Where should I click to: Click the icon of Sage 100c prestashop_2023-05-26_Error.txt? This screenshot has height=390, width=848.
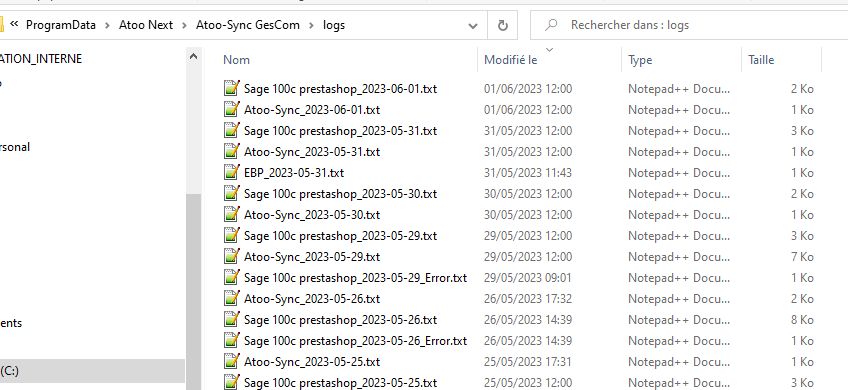(x=231, y=340)
